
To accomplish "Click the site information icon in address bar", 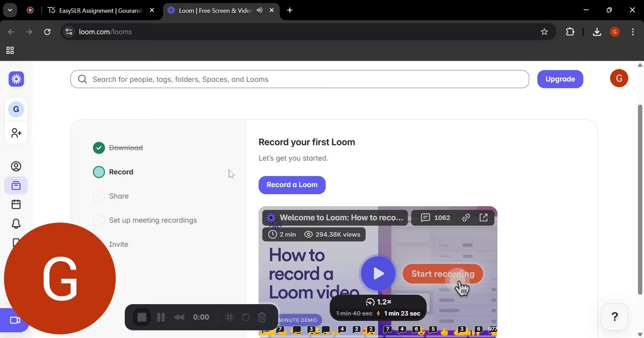I will 69,32.
